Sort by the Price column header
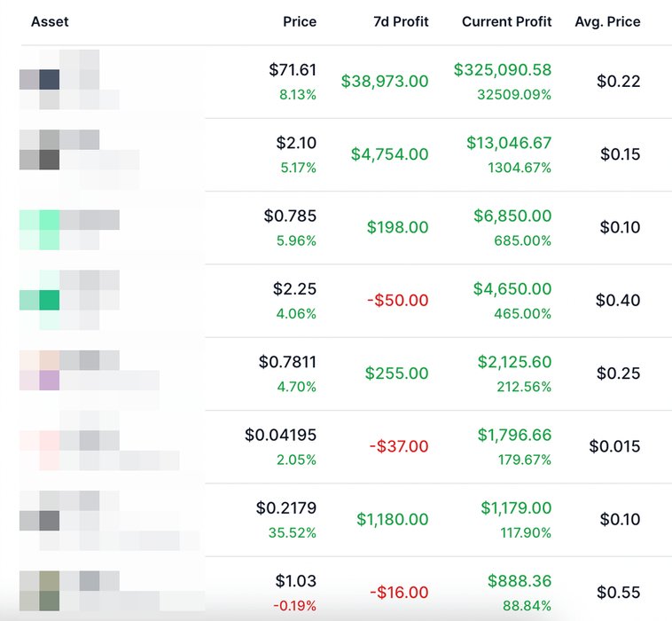The height and width of the screenshot is (621, 672). click(x=299, y=21)
